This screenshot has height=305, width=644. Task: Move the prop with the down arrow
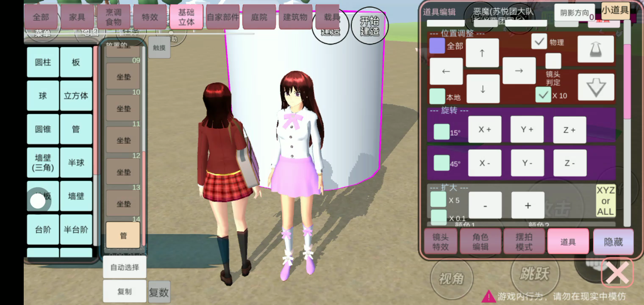(483, 89)
